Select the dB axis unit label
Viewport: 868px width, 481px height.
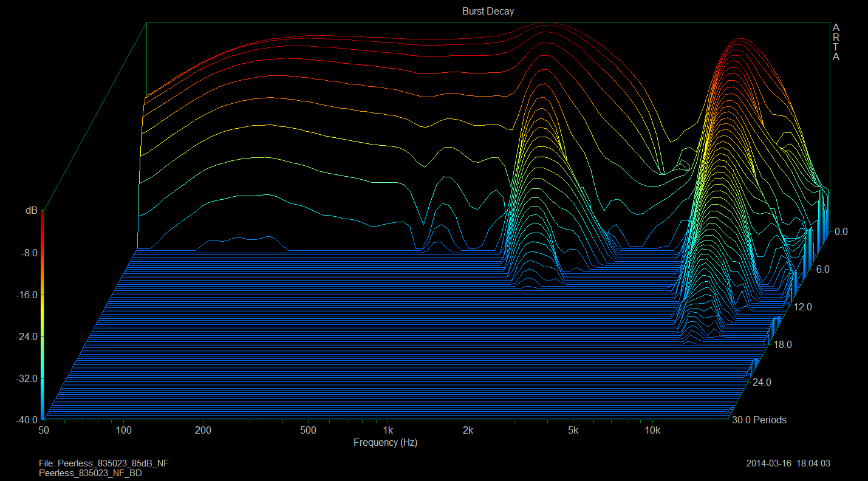(x=31, y=211)
